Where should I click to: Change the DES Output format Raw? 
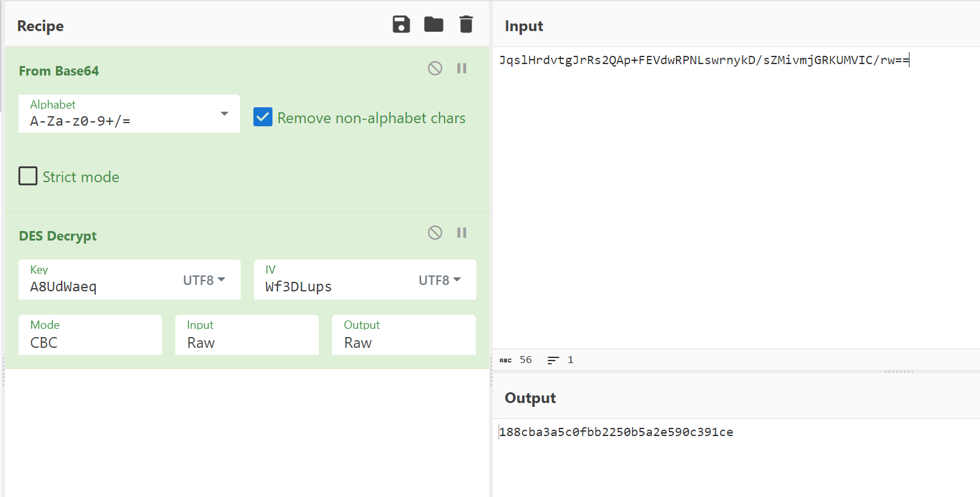(403, 335)
